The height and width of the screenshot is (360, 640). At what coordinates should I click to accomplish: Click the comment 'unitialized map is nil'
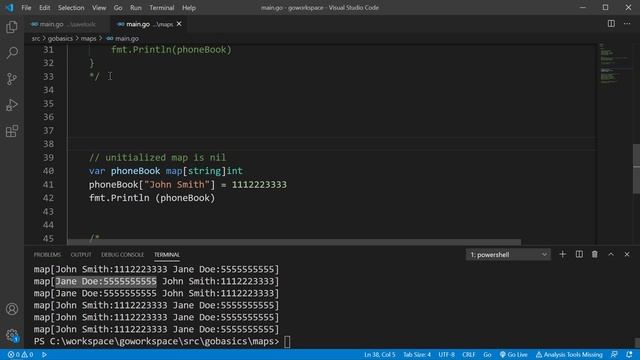pos(158,158)
